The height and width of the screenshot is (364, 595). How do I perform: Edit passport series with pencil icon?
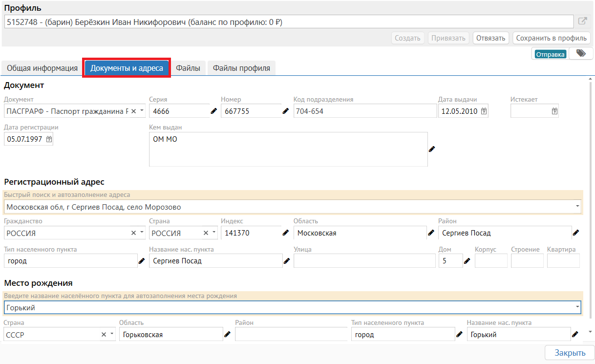[213, 111]
